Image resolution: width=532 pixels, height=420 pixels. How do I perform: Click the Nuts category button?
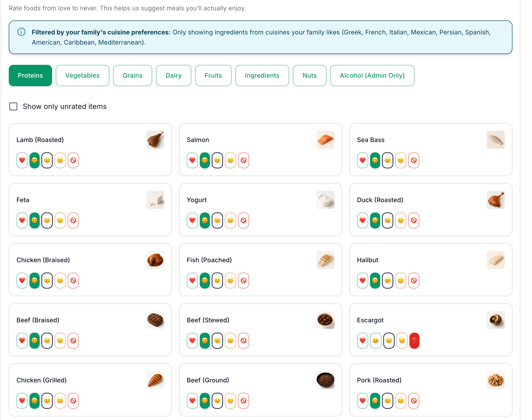(x=309, y=75)
